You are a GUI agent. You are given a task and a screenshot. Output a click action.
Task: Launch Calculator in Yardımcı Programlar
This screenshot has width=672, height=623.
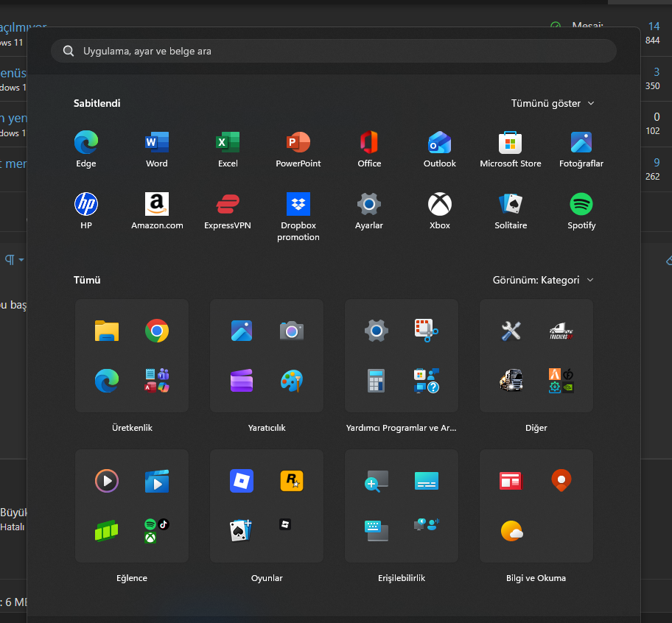pyautogui.click(x=377, y=381)
